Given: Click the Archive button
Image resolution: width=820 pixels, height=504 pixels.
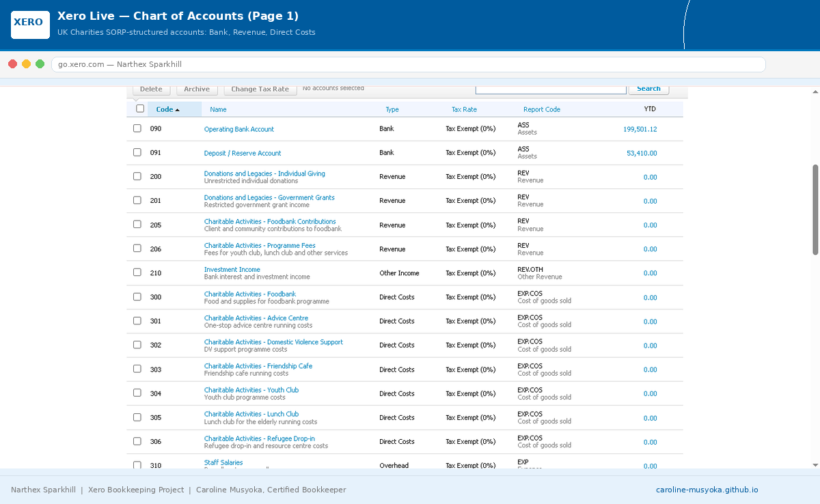Looking at the screenshot, I should [x=197, y=89].
